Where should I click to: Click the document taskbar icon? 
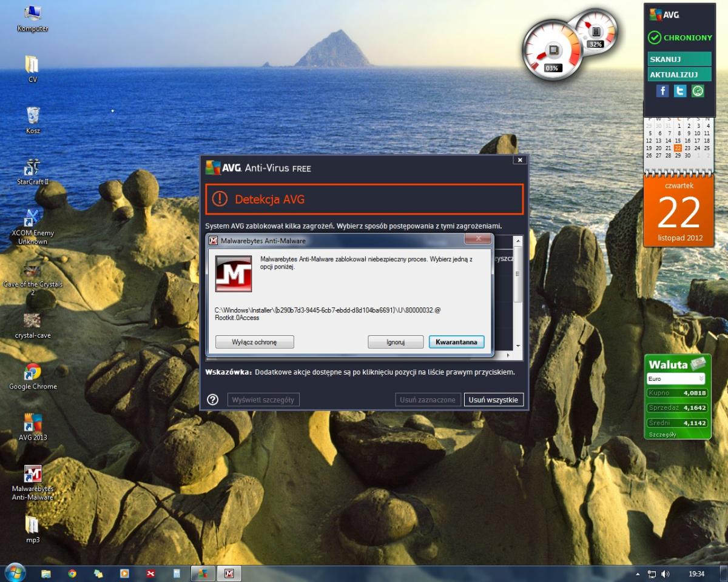click(x=177, y=573)
